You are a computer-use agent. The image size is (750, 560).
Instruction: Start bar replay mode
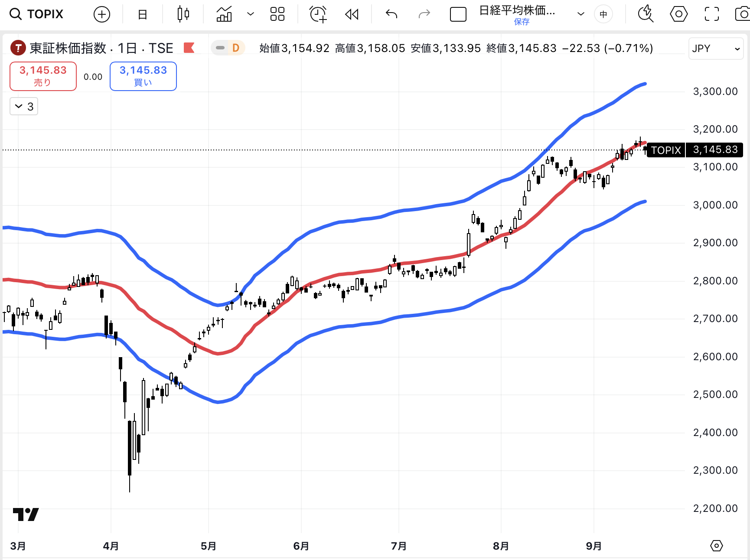coord(352,14)
